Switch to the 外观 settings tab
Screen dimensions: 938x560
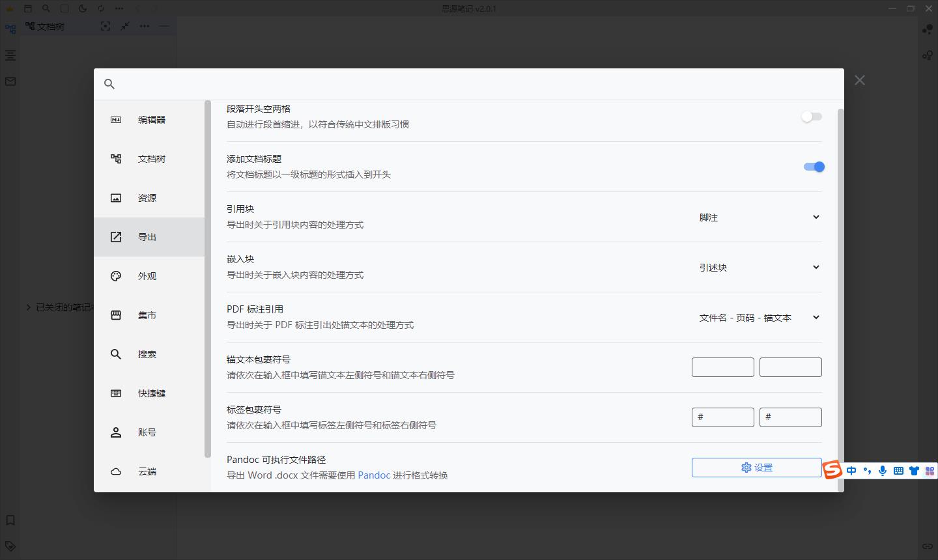click(147, 275)
